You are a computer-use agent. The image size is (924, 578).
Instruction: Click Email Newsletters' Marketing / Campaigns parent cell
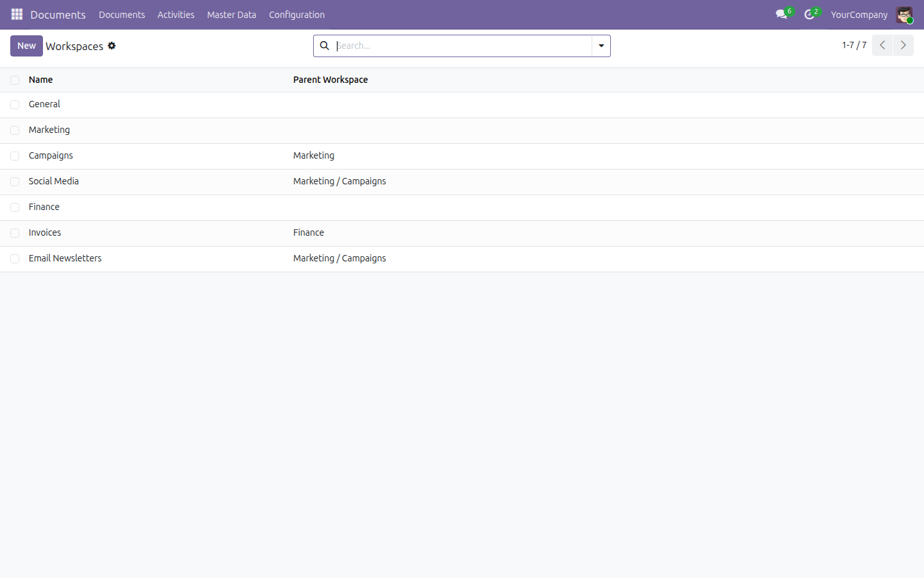tap(339, 258)
